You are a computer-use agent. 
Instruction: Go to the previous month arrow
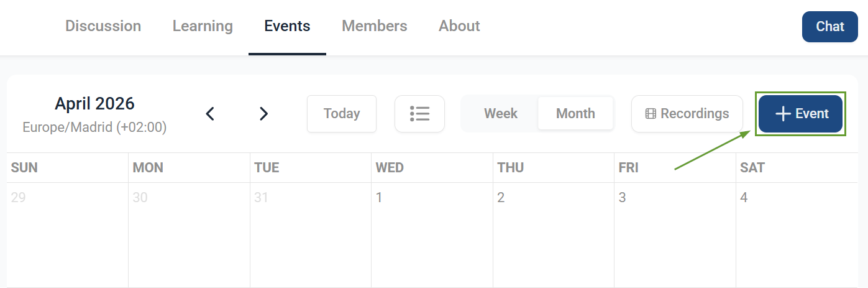point(210,114)
